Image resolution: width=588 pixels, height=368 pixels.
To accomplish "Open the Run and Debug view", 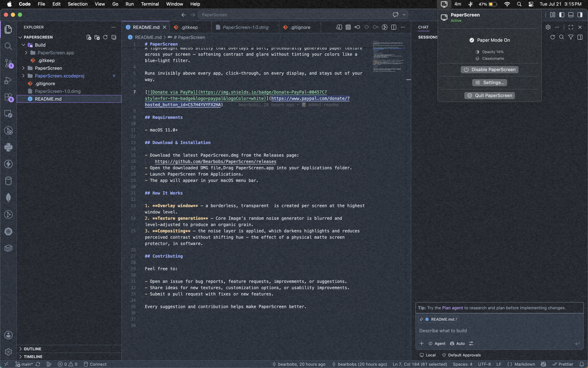I will [x=8, y=80].
